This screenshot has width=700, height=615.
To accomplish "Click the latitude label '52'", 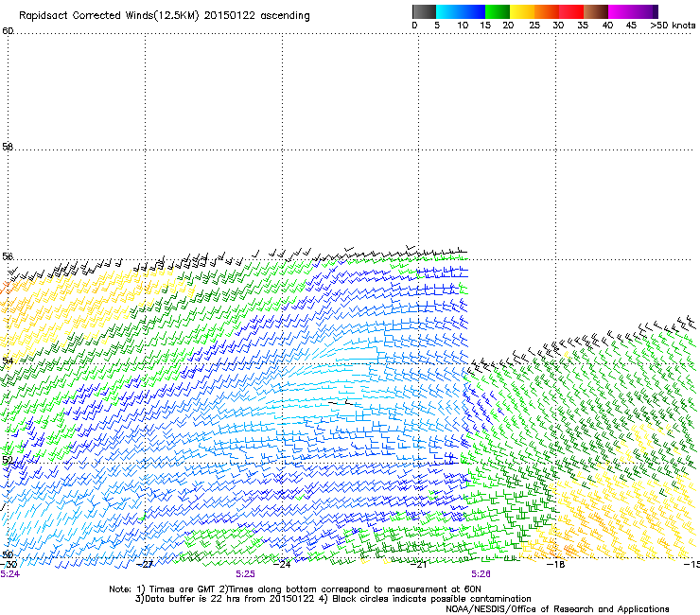I will [8, 460].
